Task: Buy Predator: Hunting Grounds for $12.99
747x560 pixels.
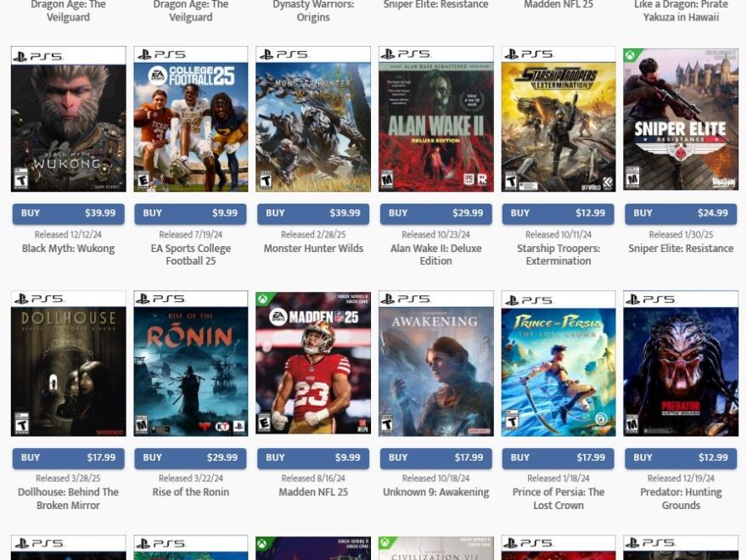Action: pos(681,457)
